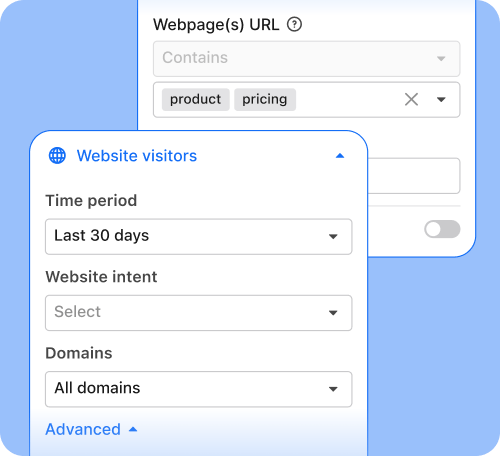This screenshot has height=456, width=500.
Task: Click the Advanced link
Action: [83, 429]
